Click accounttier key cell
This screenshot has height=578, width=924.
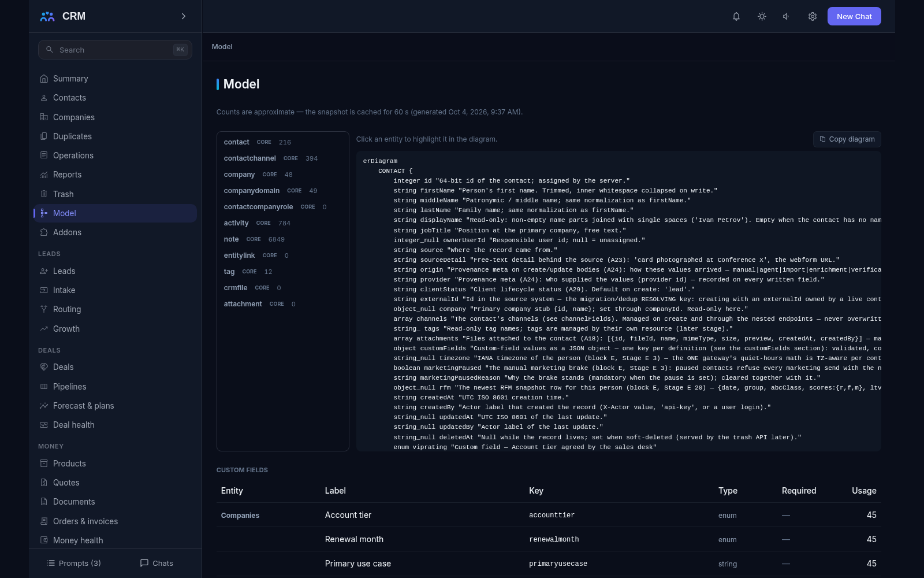(552, 515)
